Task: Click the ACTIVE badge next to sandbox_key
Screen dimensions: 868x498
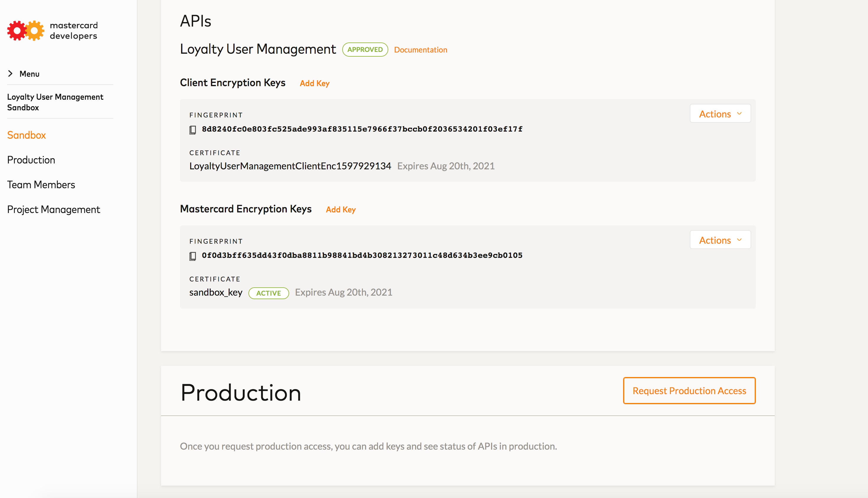Action: [268, 293]
